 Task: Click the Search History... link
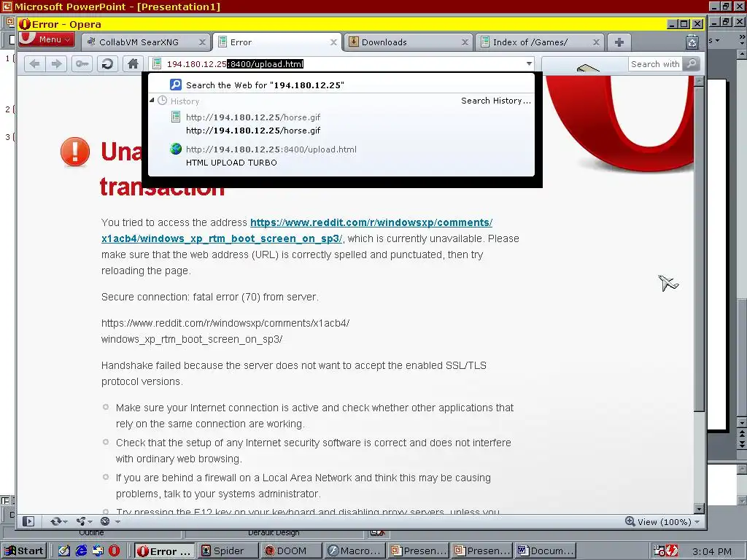point(495,101)
